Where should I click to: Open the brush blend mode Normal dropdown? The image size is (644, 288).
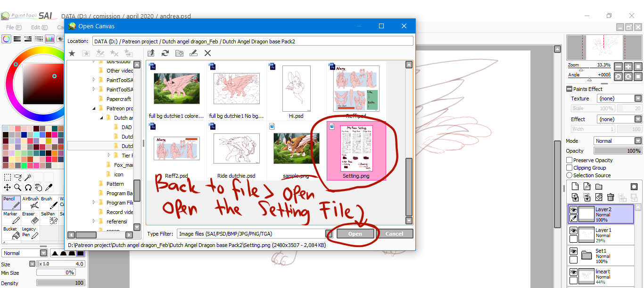[25, 253]
